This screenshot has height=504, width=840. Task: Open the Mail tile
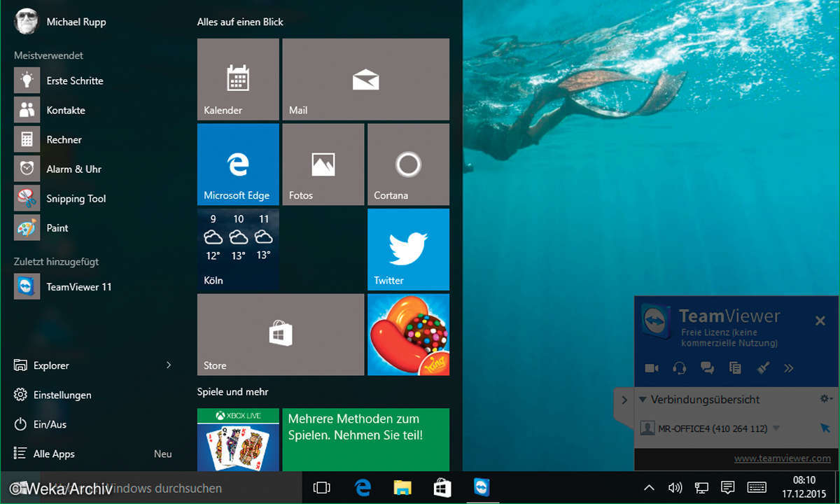(365, 79)
